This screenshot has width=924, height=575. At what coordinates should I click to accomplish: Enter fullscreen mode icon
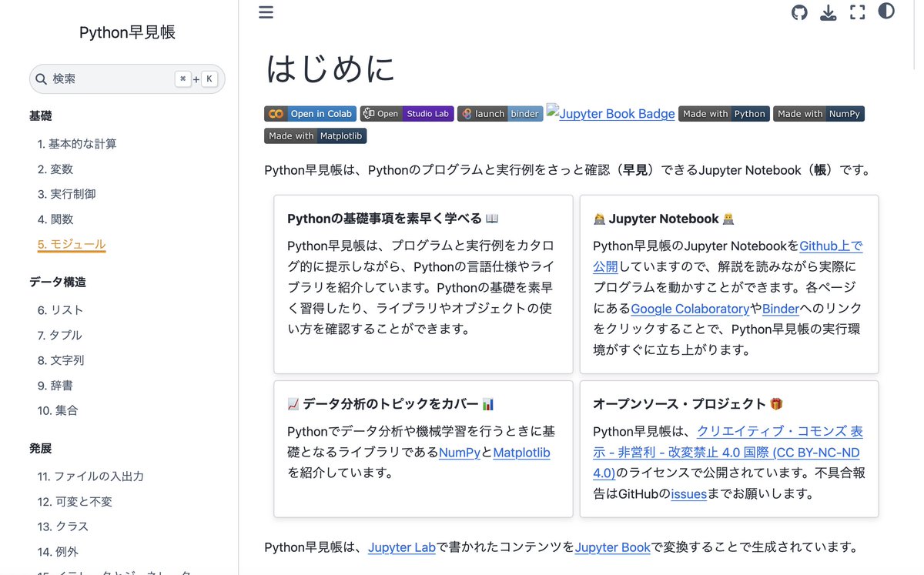pos(857,12)
